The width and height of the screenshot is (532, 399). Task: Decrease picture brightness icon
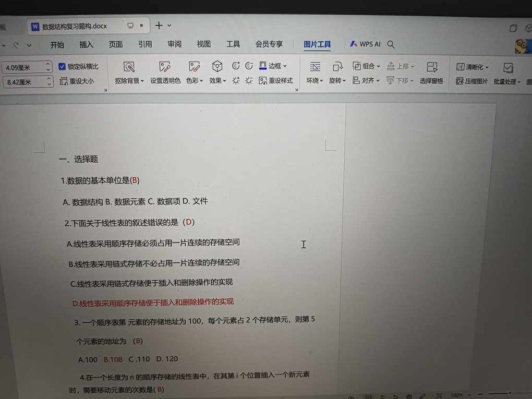coord(249,80)
